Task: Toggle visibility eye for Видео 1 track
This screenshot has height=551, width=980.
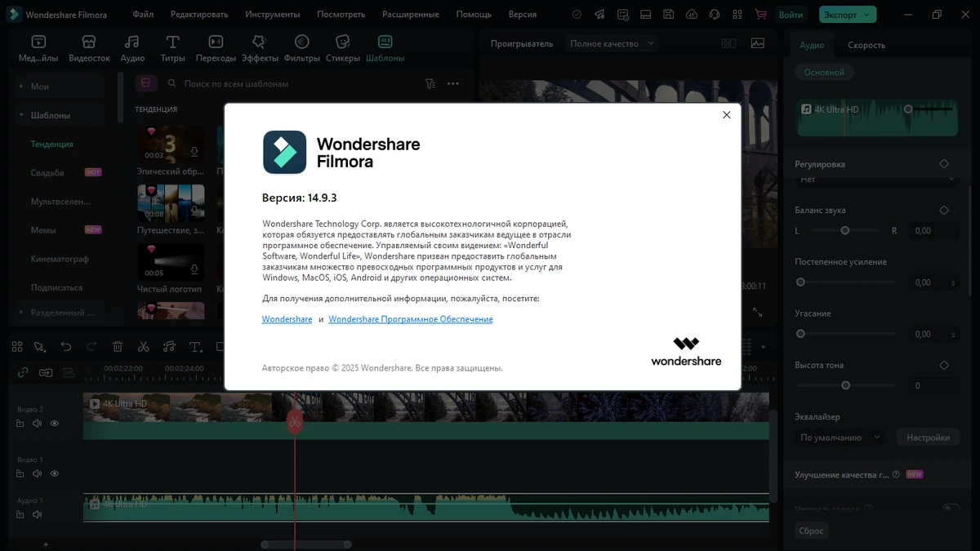Action: click(55, 473)
